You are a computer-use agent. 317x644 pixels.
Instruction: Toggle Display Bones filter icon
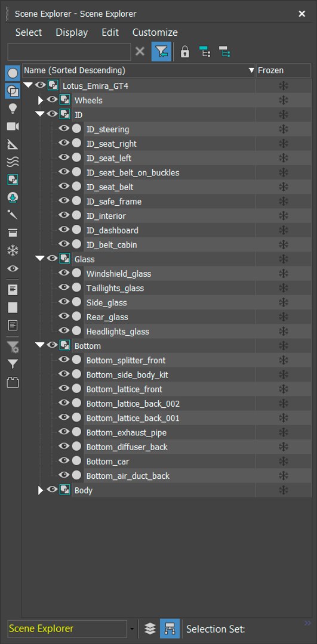tap(13, 215)
